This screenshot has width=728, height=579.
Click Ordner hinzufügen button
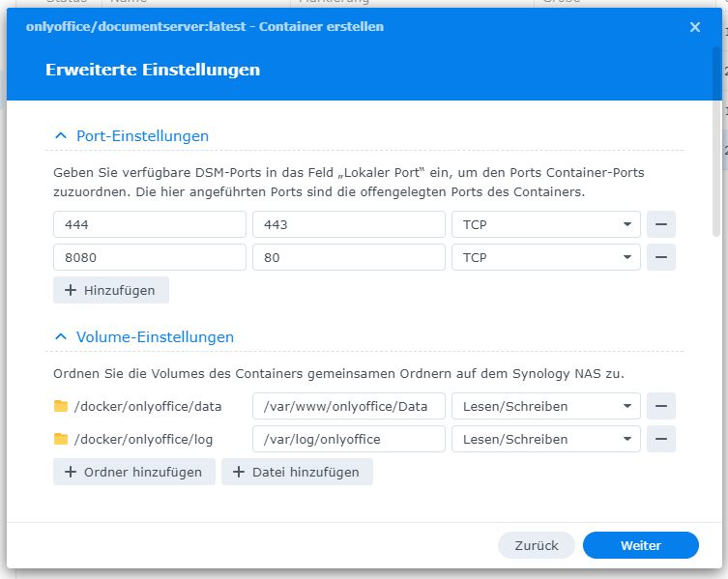pyautogui.click(x=134, y=472)
